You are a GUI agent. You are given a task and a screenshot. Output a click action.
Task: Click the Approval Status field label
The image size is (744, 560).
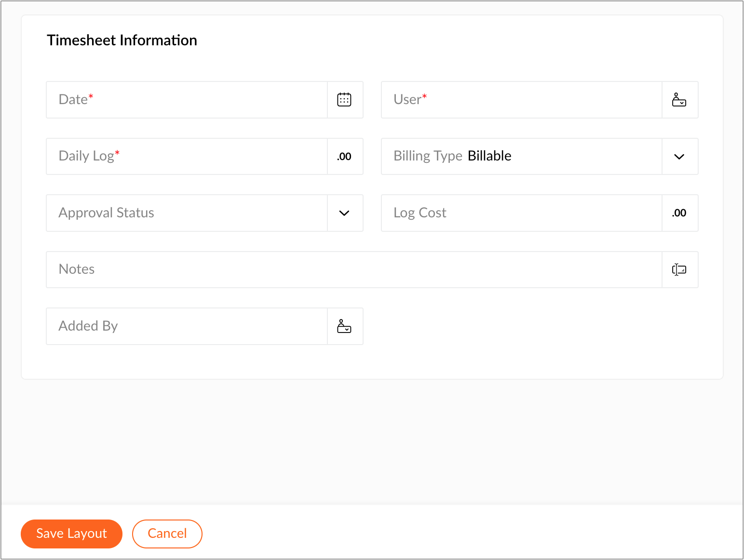pos(107,213)
